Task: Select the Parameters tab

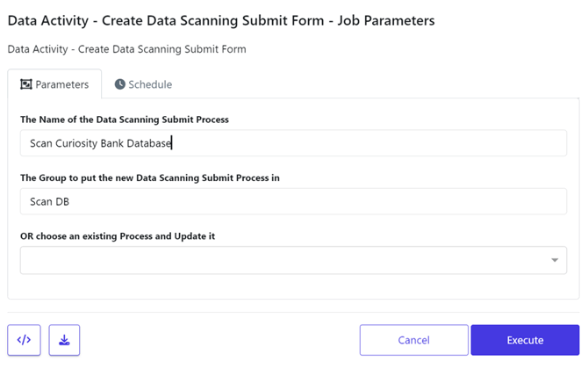Action: point(54,84)
